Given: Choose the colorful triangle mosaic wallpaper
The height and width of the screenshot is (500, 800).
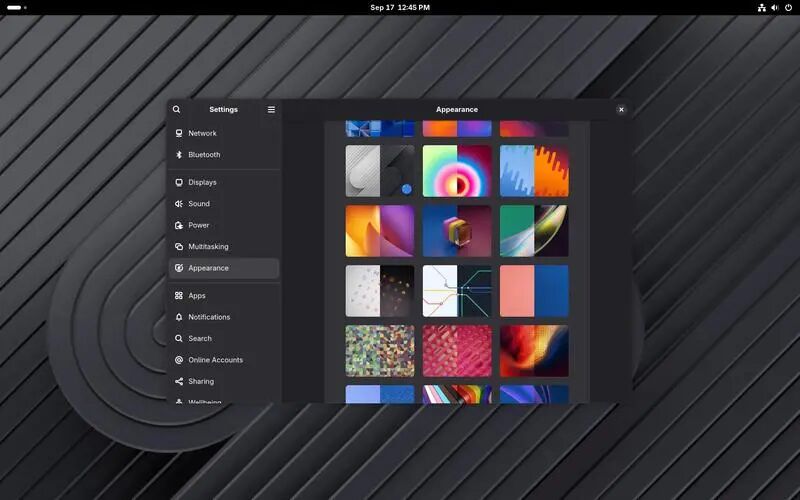Looking at the screenshot, I should pos(380,351).
